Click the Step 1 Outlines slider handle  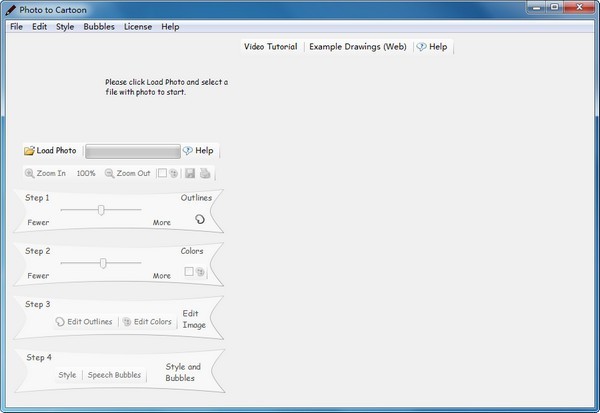click(x=101, y=210)
